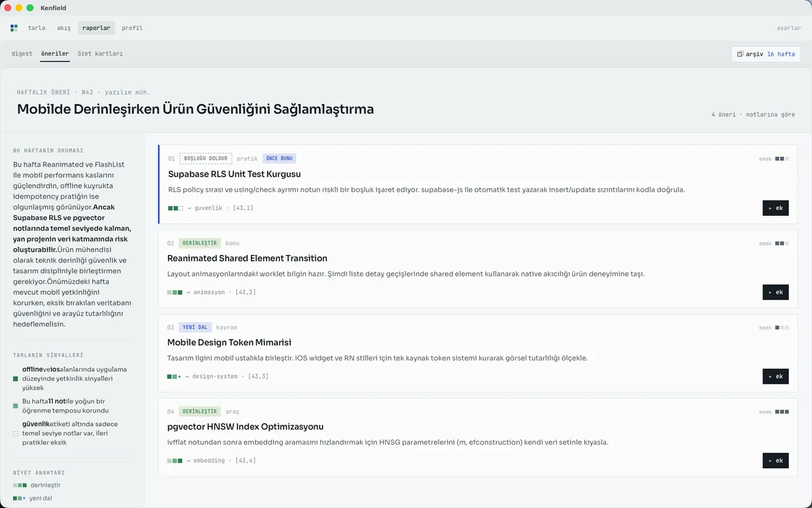
Task: Click the dotted square beside güvenlik signal
Action: coord(16,433)
